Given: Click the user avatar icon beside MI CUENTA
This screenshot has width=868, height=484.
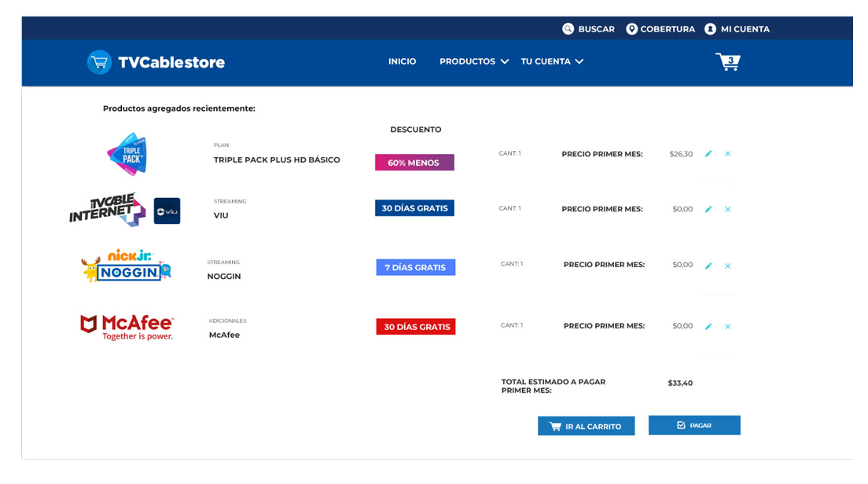Looking at the screenshot, I should click(x=710, y=29).
